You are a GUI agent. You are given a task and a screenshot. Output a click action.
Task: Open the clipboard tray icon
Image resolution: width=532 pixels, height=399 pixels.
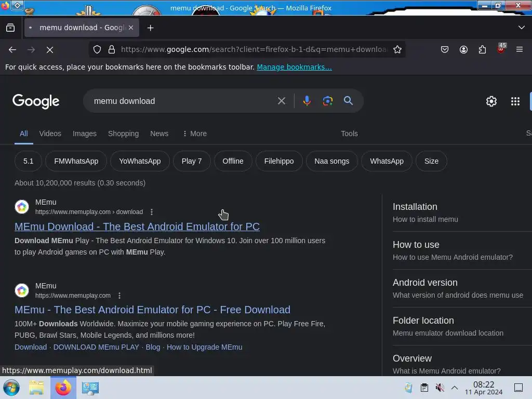click(424, 388)
